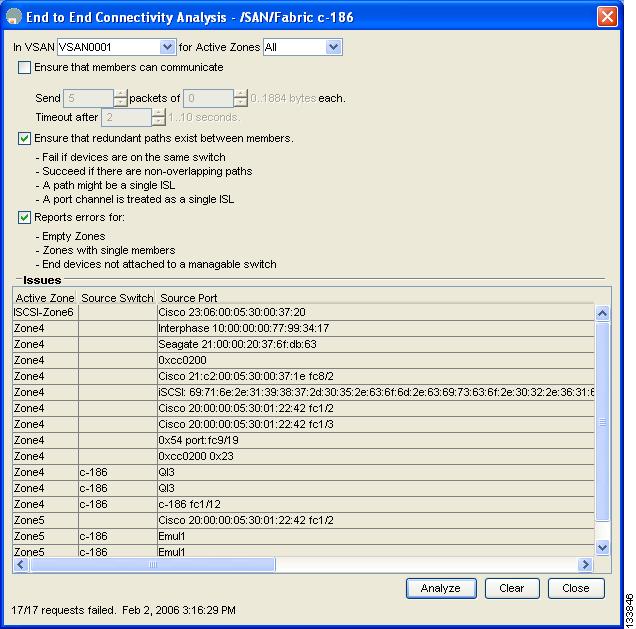Select the iSCSI 69:71:6e source port cell
636x629 pixels.
tap(376, 392)
